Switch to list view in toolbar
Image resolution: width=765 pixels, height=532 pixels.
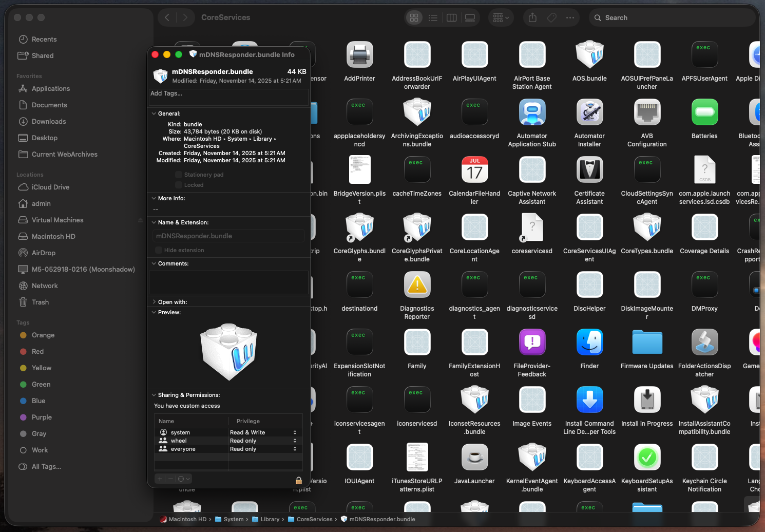click(433, 17)
